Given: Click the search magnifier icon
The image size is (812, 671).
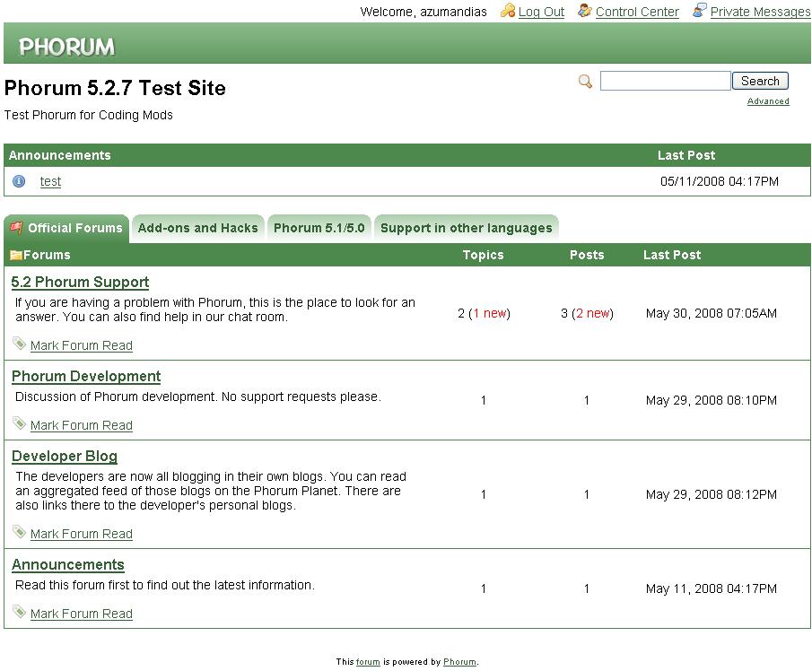Looking at the screenshot, I should coord(585,82).
